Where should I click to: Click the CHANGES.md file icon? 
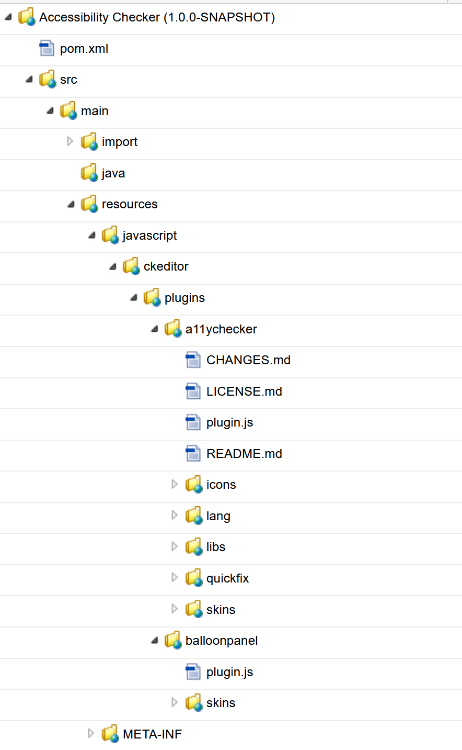tap(193, 360)
